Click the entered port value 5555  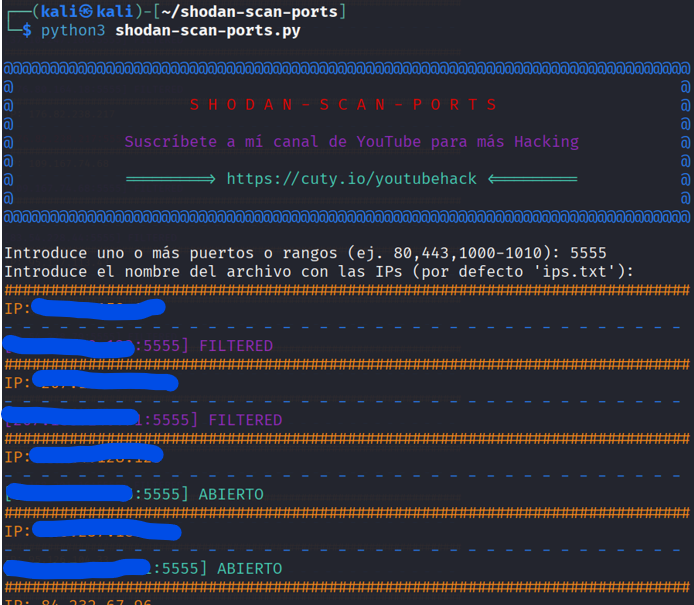(588, 253)
